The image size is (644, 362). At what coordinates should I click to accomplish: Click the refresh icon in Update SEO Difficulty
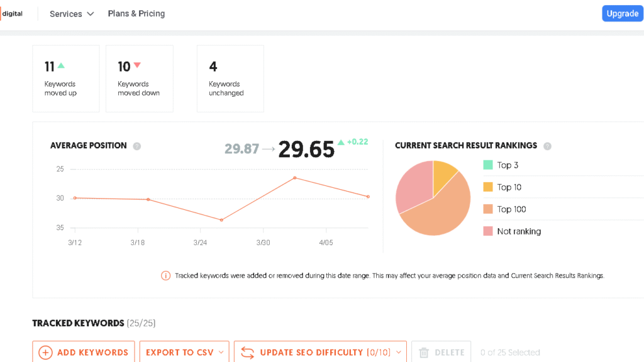click(248, 352)
